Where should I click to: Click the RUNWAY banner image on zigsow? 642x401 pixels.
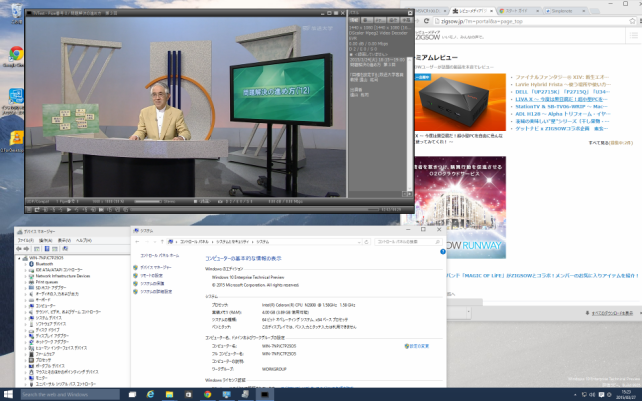[460, 207]
